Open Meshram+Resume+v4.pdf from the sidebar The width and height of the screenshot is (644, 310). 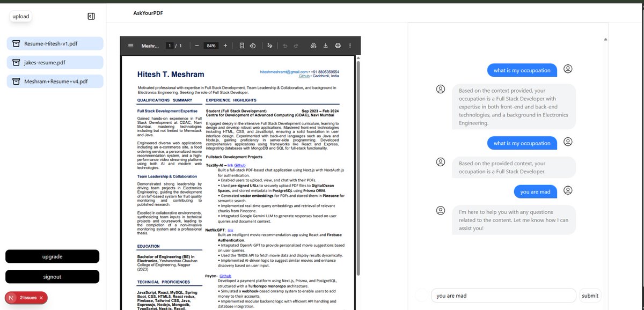[55, 82]
